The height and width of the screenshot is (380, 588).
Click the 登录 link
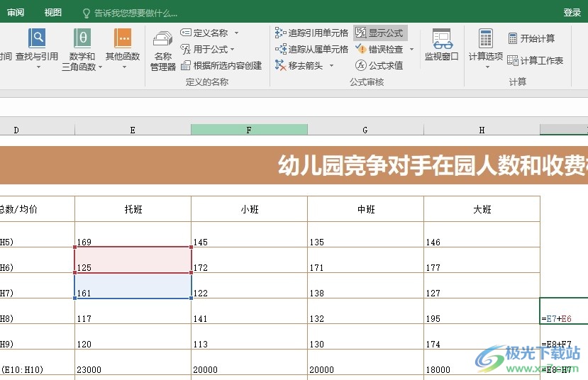tap(572, 13)
